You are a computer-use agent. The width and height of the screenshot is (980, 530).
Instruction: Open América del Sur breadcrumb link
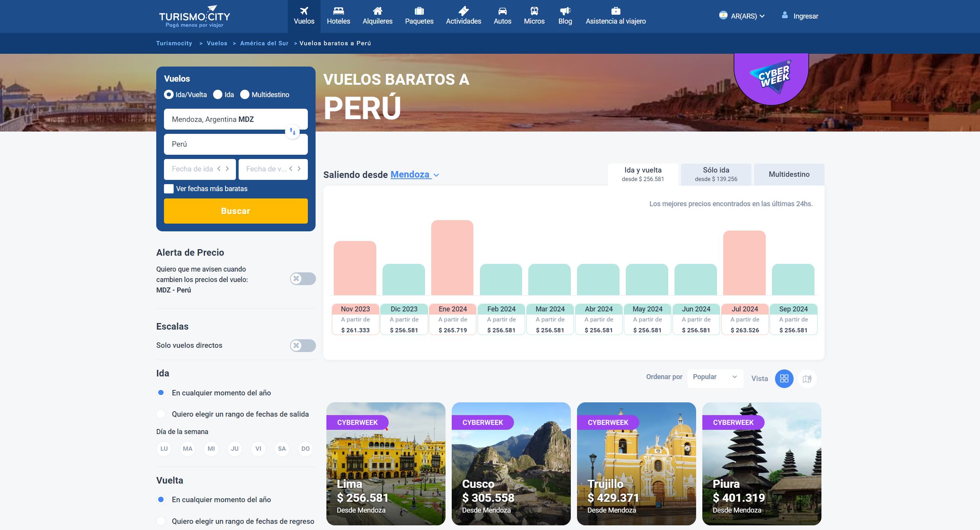pos(264,43)
